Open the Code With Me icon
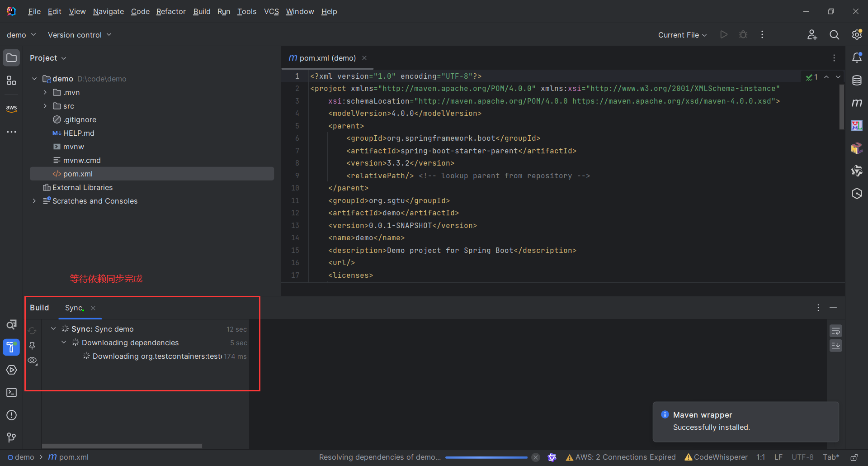 coord(812,35)
